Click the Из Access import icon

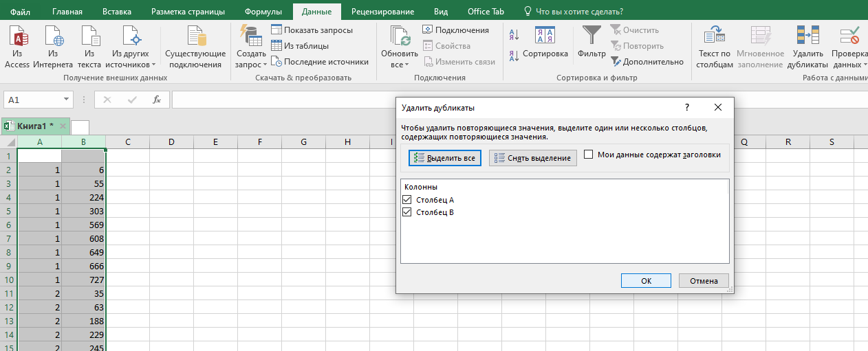pyautogui.click(x=17, y=37)
